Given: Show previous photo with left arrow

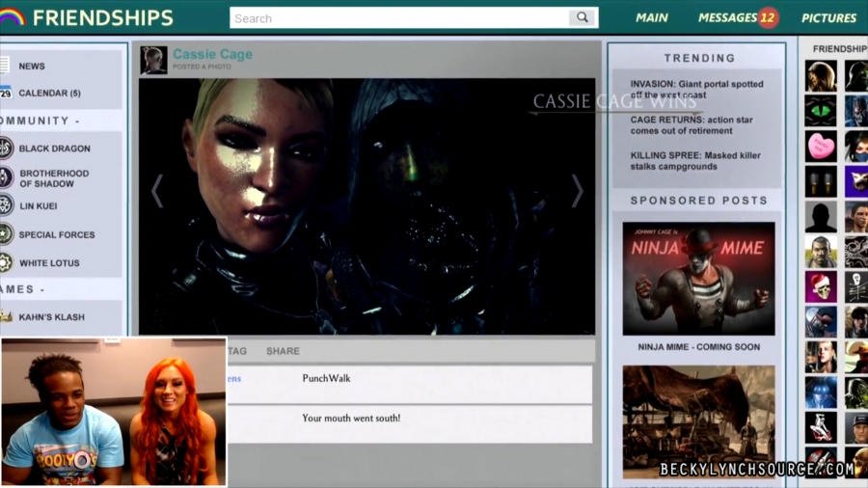Looking at the screenshot, I should 157,191.
